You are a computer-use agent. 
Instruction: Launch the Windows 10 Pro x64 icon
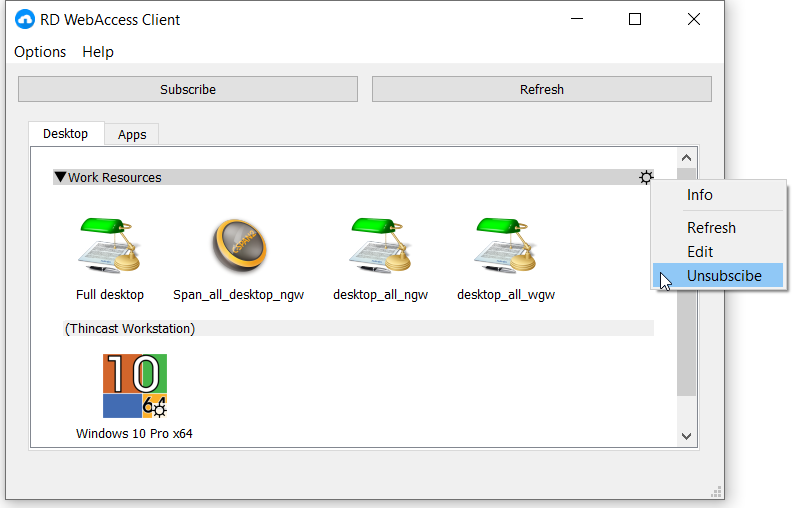135,386
